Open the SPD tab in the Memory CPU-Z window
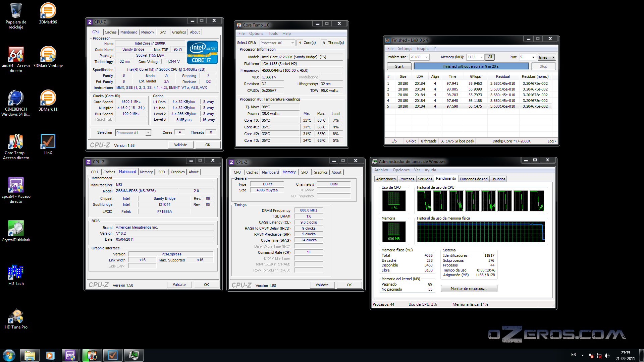This screenshot has height=362, width=644. 304,172
